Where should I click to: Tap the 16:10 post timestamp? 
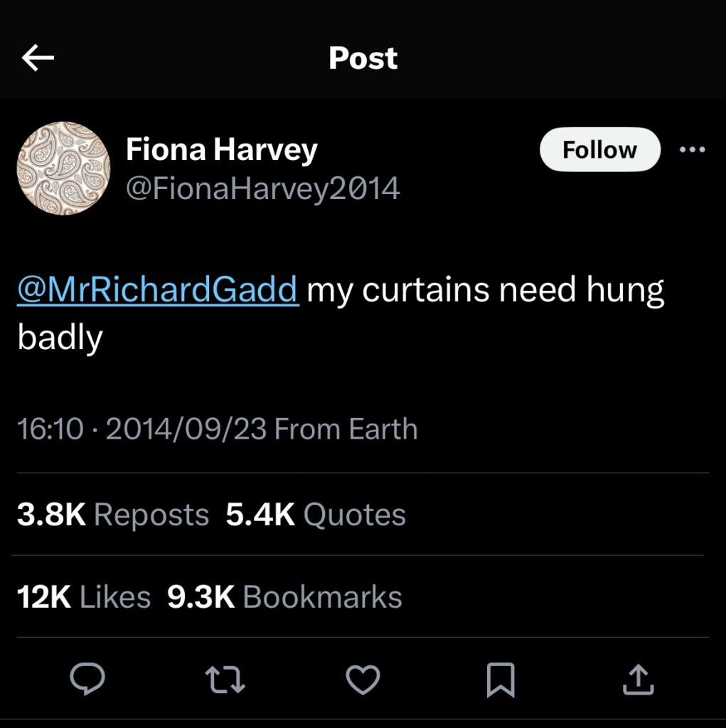tap(50, 429)
